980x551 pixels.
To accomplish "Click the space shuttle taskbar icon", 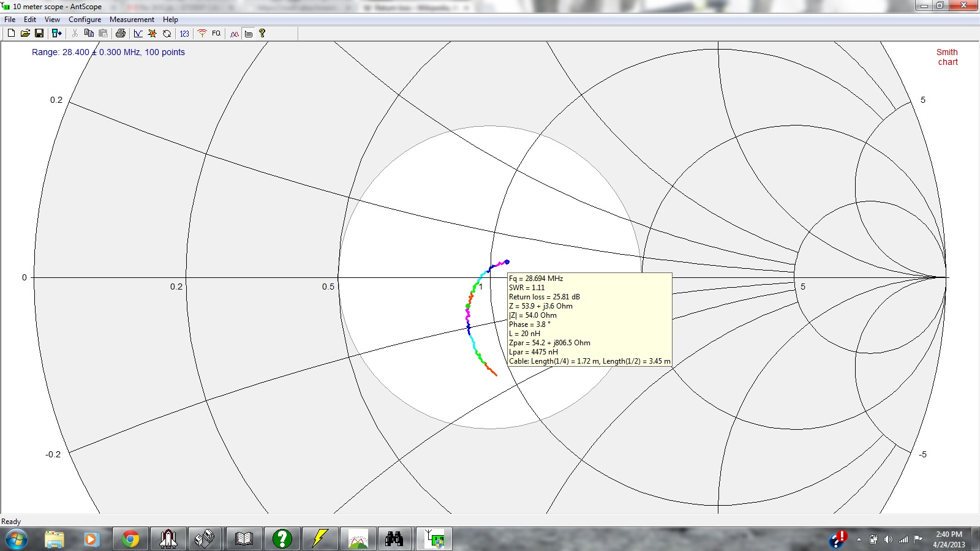I will point(168,539).
